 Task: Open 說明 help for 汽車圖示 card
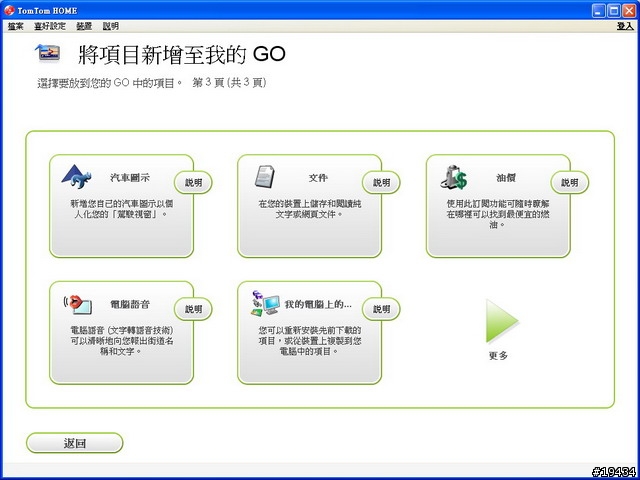(193, 182)
